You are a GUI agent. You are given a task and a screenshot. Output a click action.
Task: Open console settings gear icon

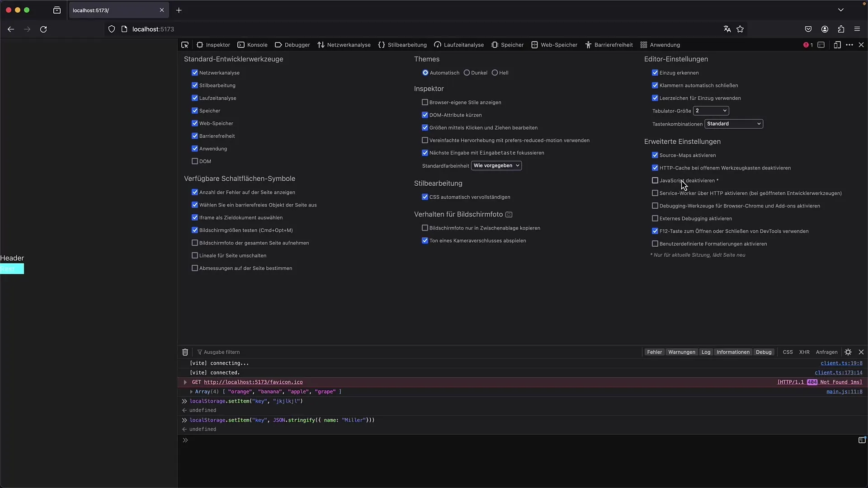click(x=848, y=352)
